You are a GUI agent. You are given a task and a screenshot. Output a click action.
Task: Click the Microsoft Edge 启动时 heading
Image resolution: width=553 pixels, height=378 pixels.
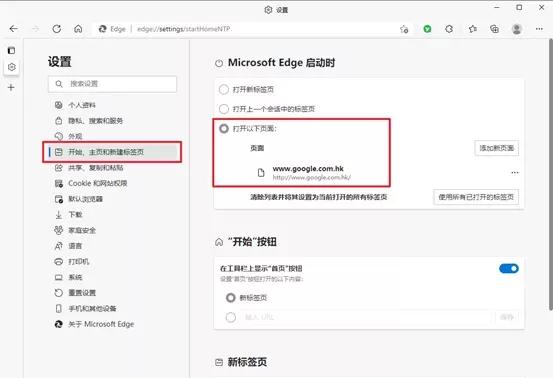[x=281, y=63]
